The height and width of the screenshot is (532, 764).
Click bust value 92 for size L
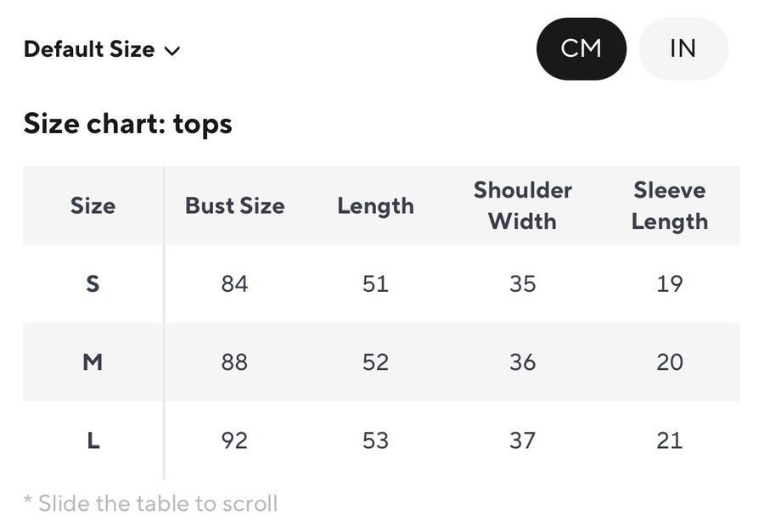234,440
